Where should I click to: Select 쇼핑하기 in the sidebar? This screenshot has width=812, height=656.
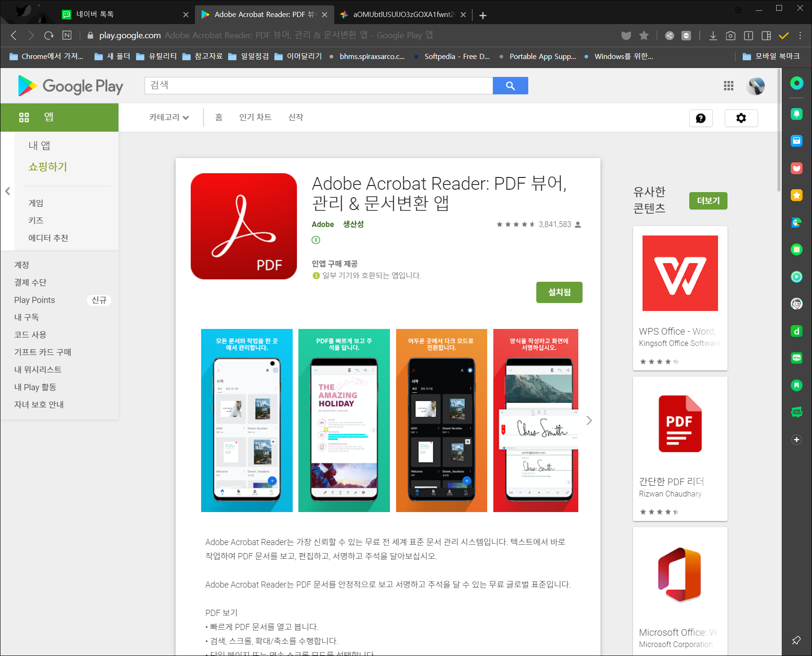pos(48,167)
